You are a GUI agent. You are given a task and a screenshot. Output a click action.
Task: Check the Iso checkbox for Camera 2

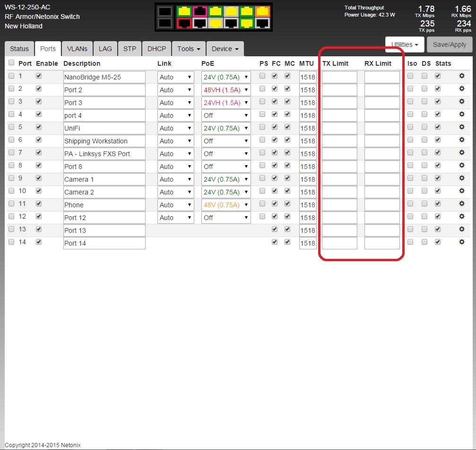(410, 191)
